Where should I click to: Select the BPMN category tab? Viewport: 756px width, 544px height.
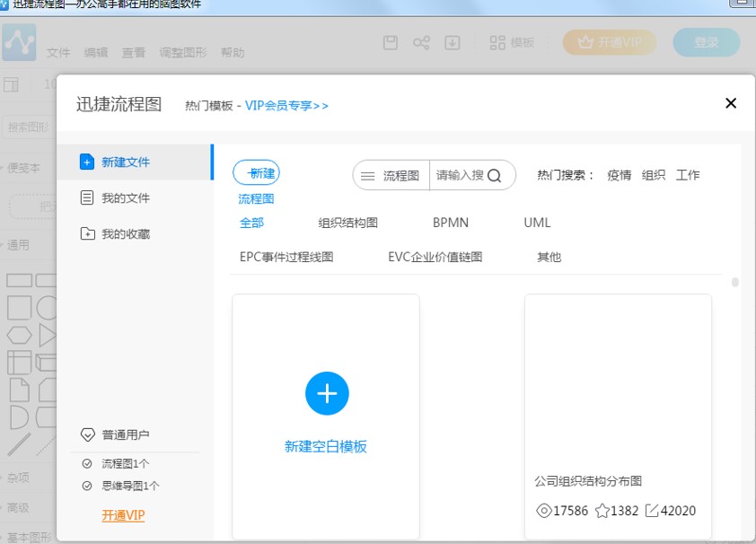point(450,223)
